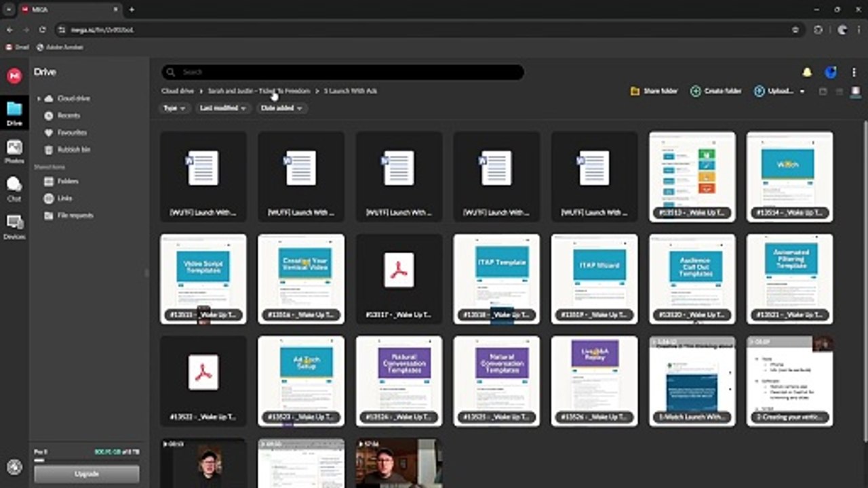Screen dimensions: 868x488
Task: Open the 2-Creating your vertic... video
Action: tap(789, 381)
